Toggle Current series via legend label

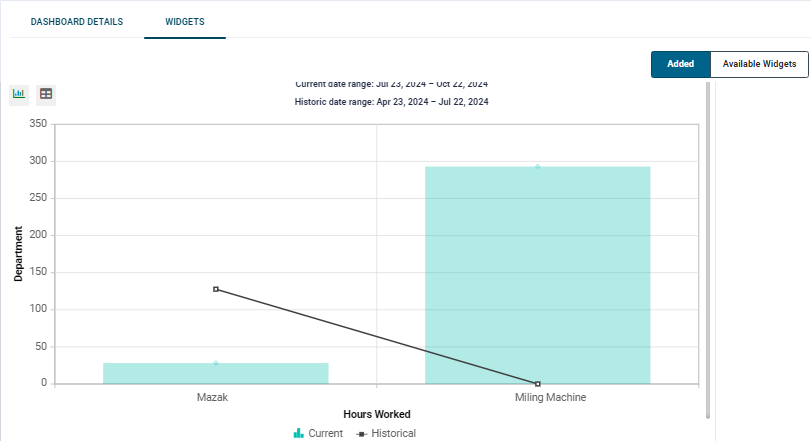[325, 433]
